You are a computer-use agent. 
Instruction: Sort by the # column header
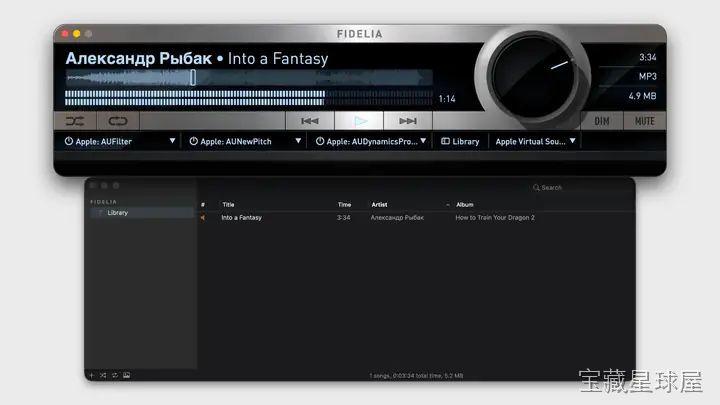click(202, 205)
